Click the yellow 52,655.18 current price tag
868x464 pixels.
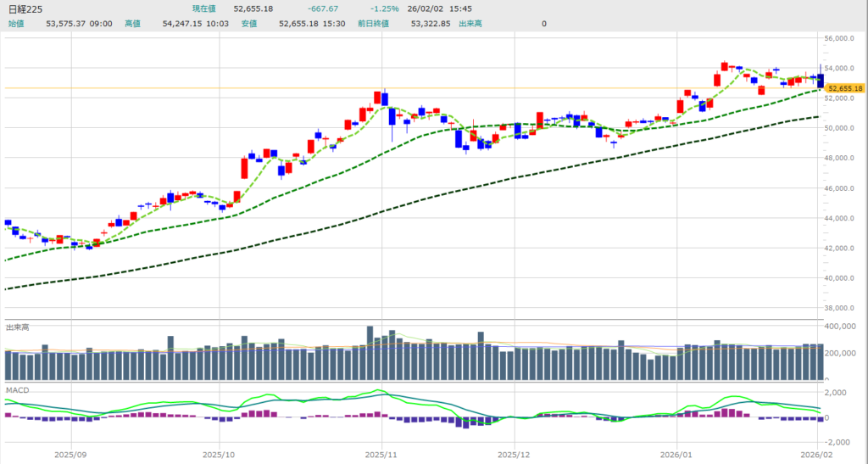pyautogui.click(x=844, y=88)
